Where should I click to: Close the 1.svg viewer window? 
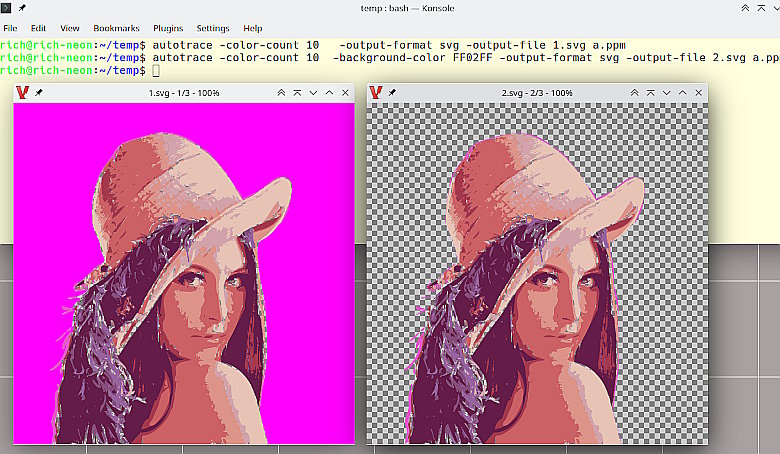(345, 92)
